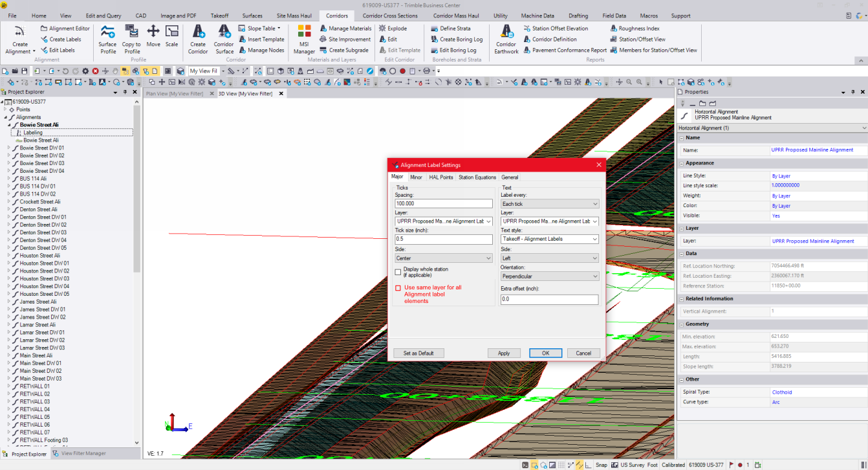Viewport: 868px width, 470px height.
Task: Click the Explode corridor command
Action: tap(393, 28)
